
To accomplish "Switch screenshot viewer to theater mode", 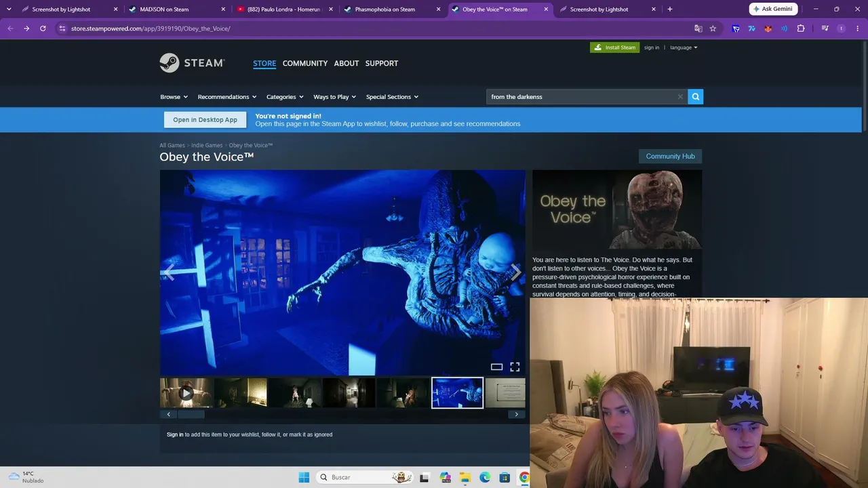I will click(496, 367).
